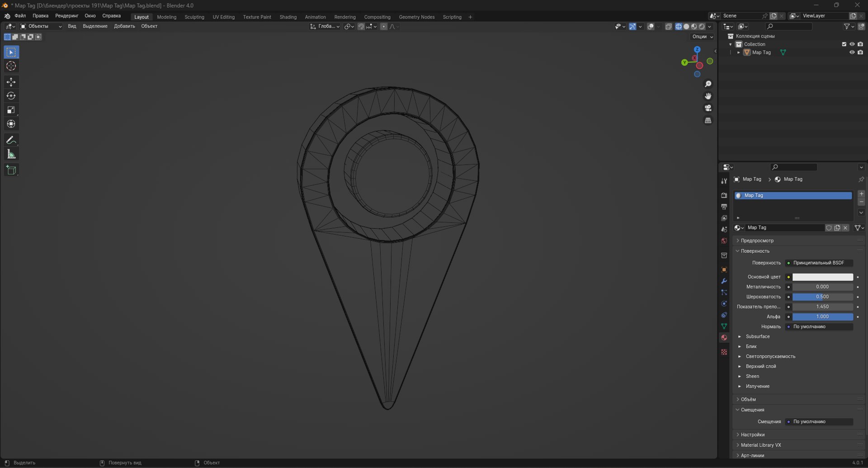The width and height of the screenshot is (868, 468).
Task: Choose the Move tool
Action: (11, 82)
